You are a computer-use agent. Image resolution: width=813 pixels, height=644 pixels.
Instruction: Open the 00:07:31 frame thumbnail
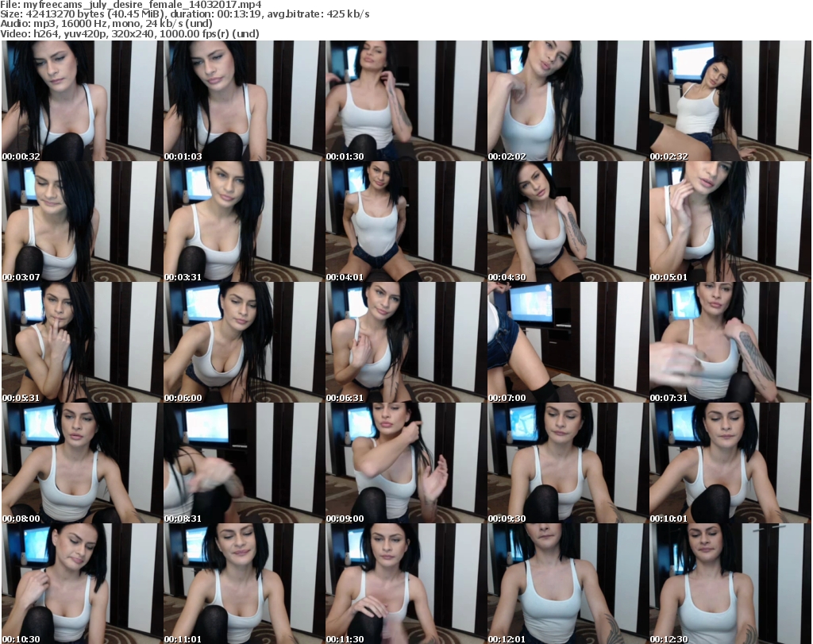(730, 343)
